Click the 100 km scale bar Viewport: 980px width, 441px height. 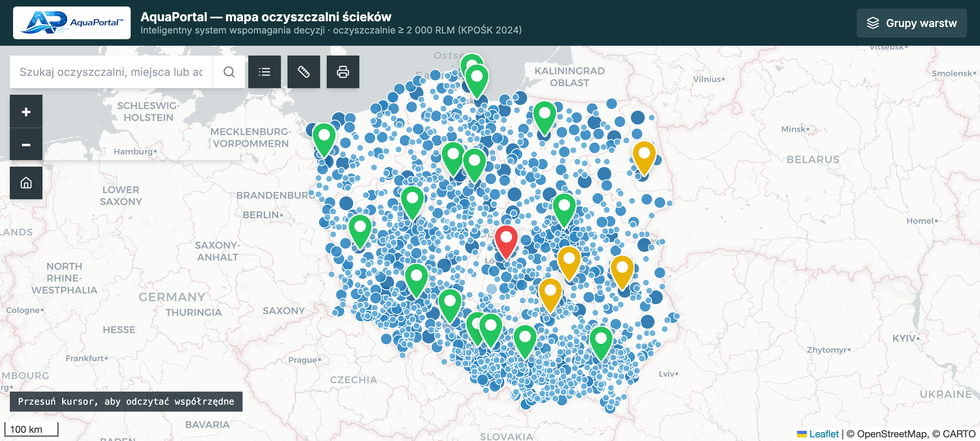pos(31,429)
